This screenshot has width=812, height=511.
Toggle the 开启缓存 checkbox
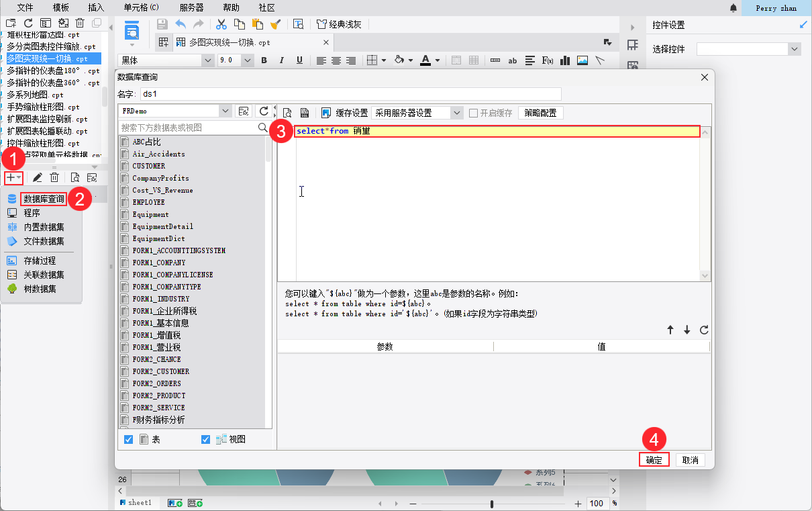(474, 113)
